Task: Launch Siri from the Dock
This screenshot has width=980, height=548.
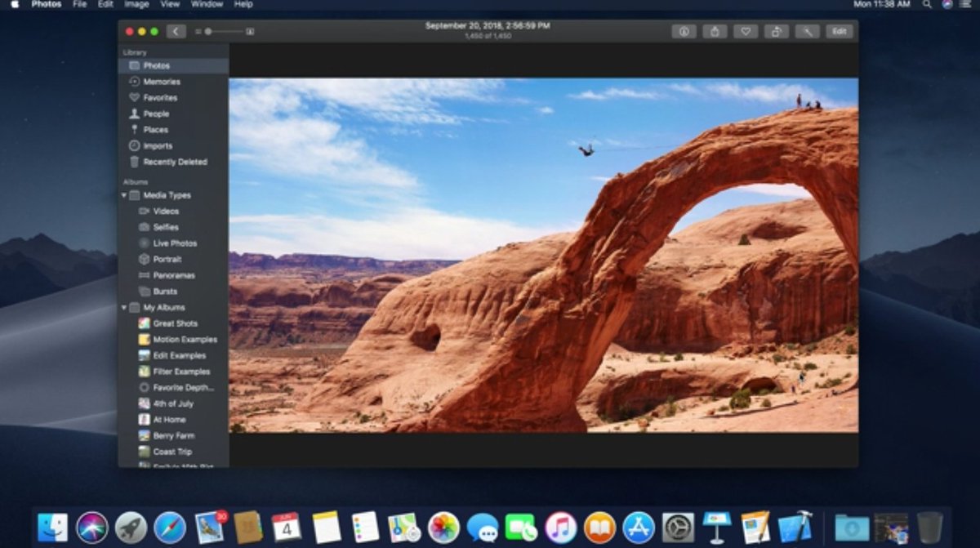Action: 92,528
